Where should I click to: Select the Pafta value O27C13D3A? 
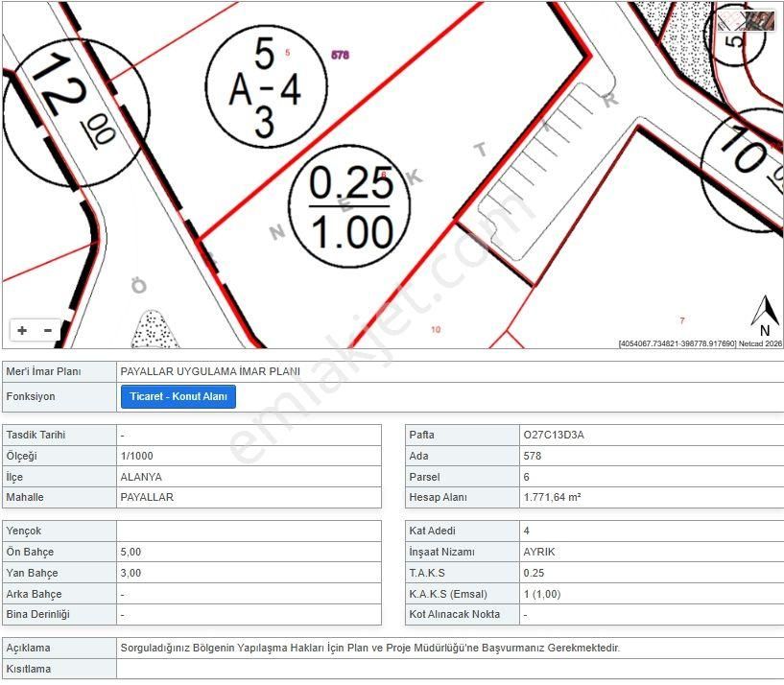[554, 435]
